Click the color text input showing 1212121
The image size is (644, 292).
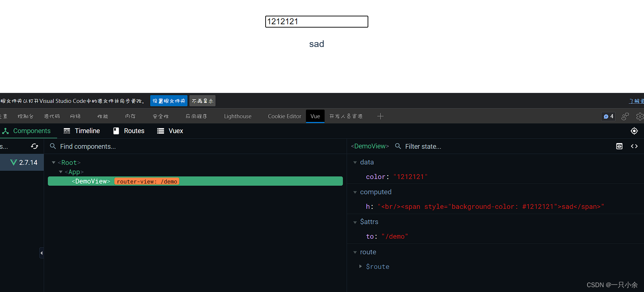[316, 22]
